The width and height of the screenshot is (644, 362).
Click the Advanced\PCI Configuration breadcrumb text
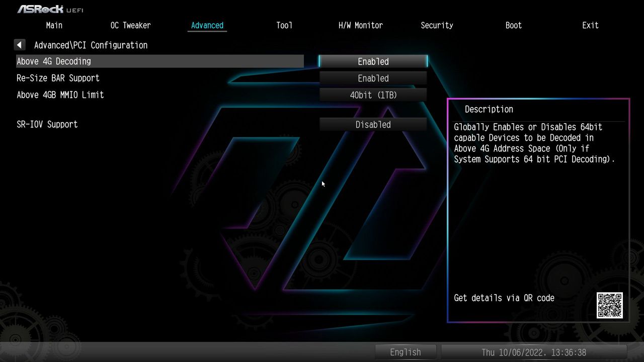pyautogui.click(x=91, y=45)
